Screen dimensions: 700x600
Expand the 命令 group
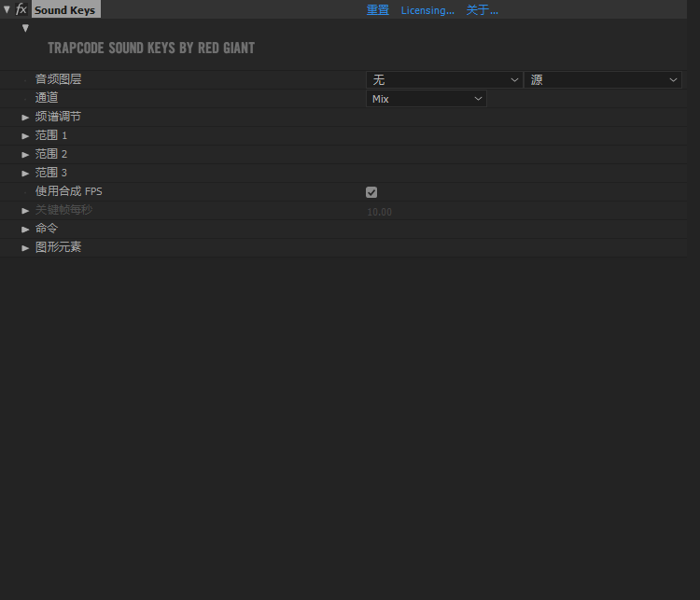(25, 230)
